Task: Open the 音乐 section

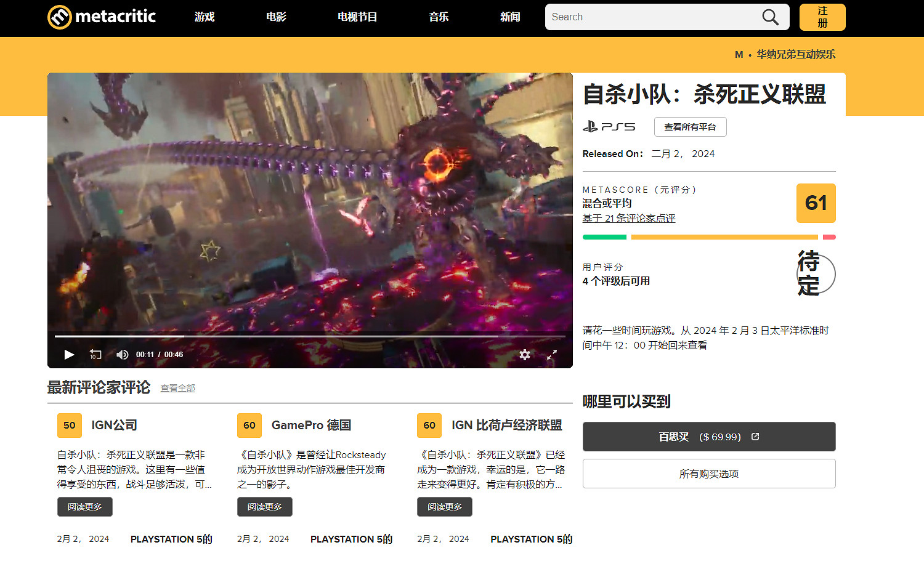Action: [x=439, y=17]
